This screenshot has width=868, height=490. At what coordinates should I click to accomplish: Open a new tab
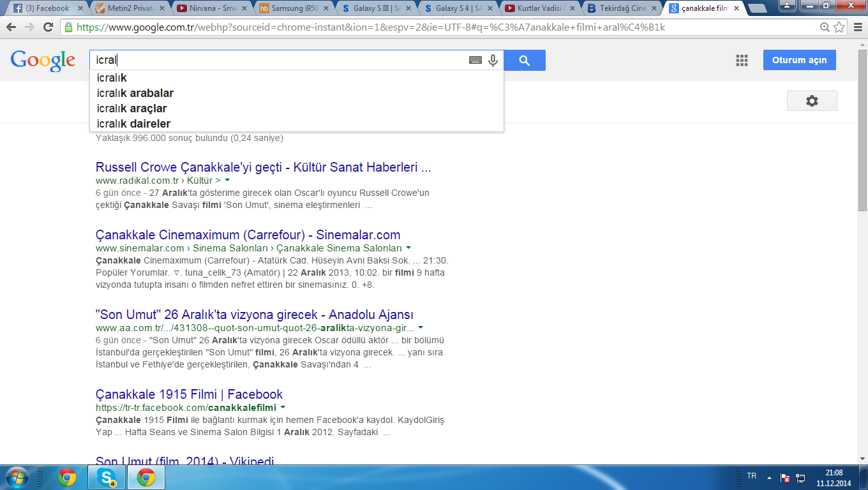pos(757,8)
